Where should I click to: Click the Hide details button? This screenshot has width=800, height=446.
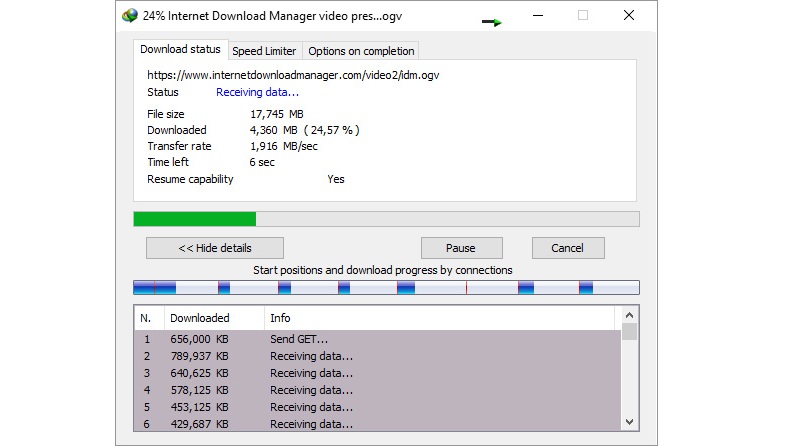point(215,248)
